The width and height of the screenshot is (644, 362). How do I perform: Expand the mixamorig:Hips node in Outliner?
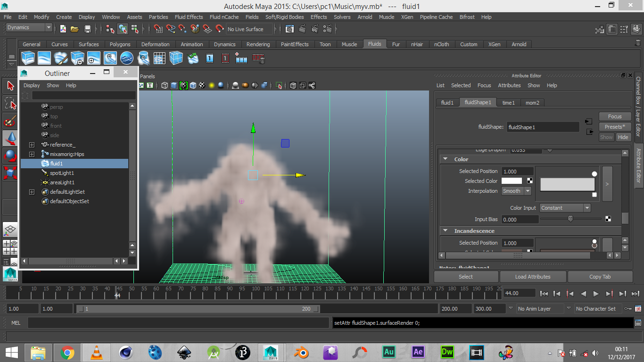coord(32,154)
